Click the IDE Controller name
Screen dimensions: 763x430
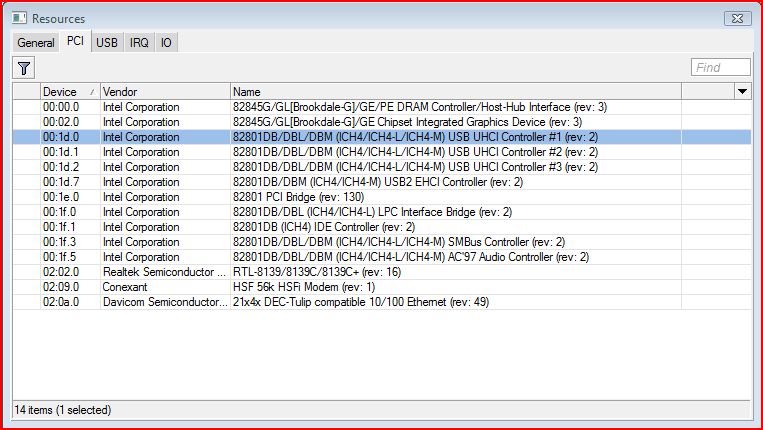pos(324,227)
